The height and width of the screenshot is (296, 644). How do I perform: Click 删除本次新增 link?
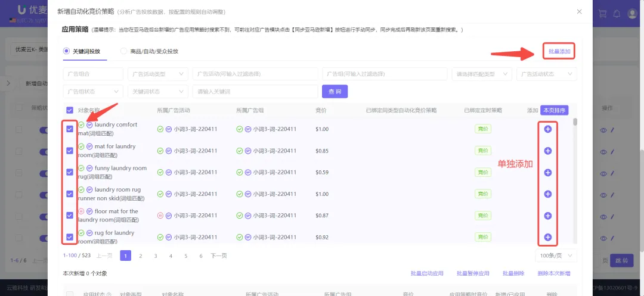tap(553, 273)
